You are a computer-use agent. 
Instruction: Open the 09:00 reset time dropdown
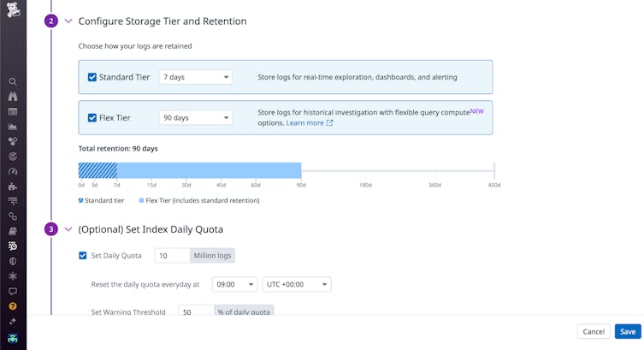coord(233,284)
